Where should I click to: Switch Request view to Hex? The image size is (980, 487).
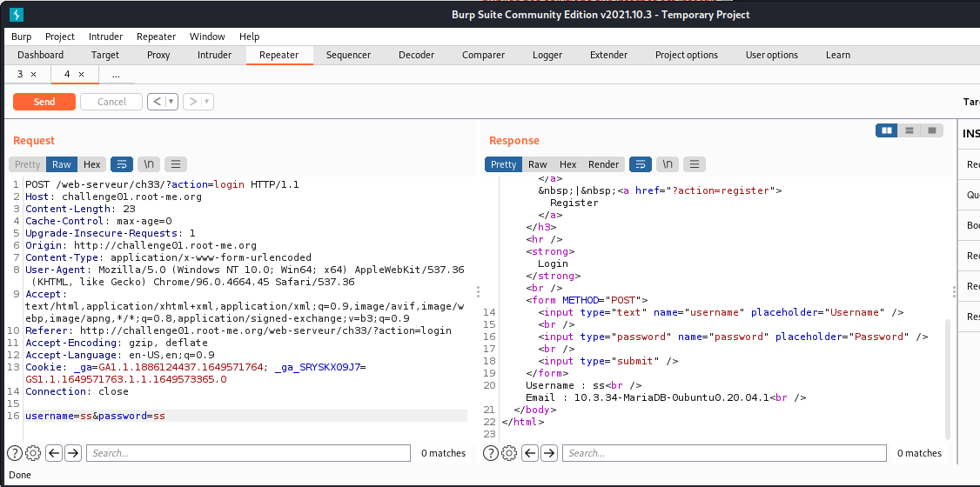[x=92, y=164]
